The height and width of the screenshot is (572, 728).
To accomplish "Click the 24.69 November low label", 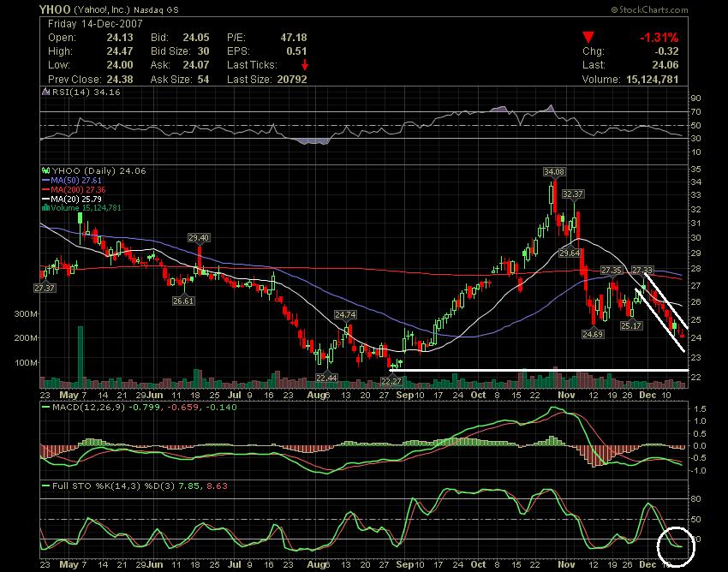I will click(x=593, y=334).
